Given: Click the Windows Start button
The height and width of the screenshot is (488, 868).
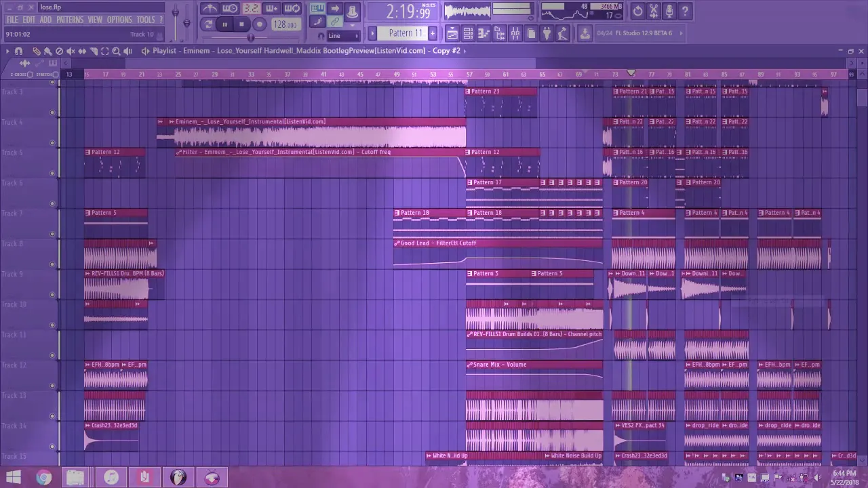Looking at the screenshot, I should (x=13, y=478).
